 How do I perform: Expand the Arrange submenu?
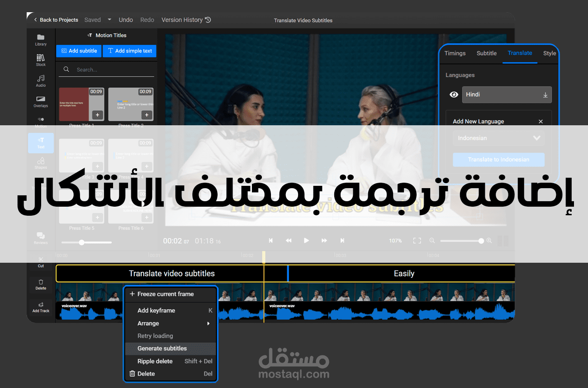tap(171, 323)
